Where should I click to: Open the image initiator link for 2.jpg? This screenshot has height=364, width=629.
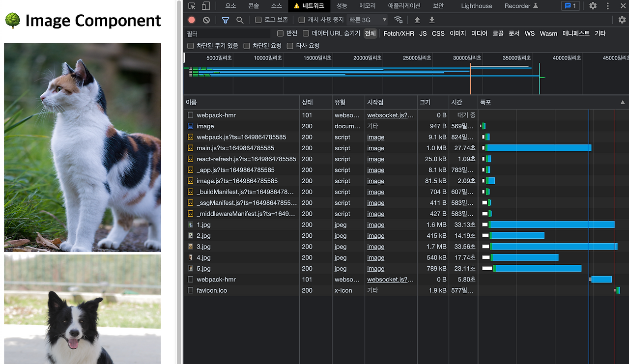(x=376, y=236)
